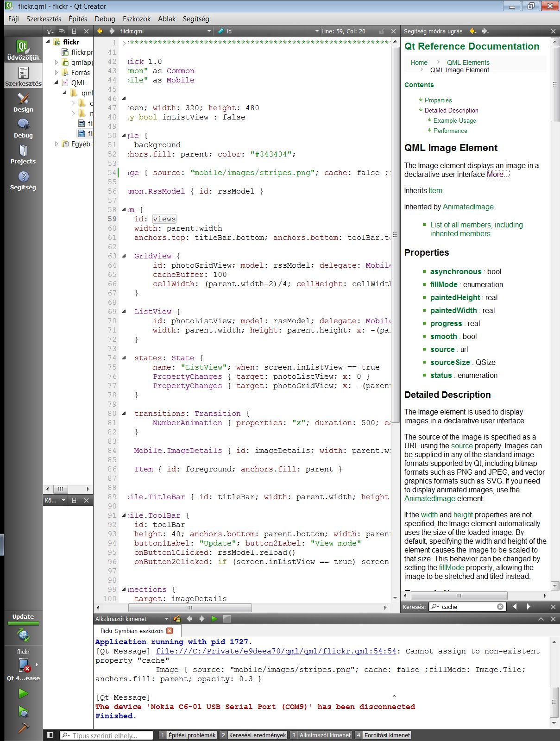The height and width of the screenshot is (741, 560).
Task: Toggle project tree sync with editor
Action: pos(62,31)
